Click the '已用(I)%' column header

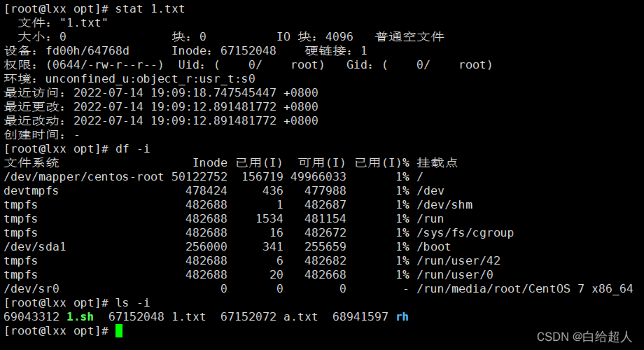coord(382,162)
